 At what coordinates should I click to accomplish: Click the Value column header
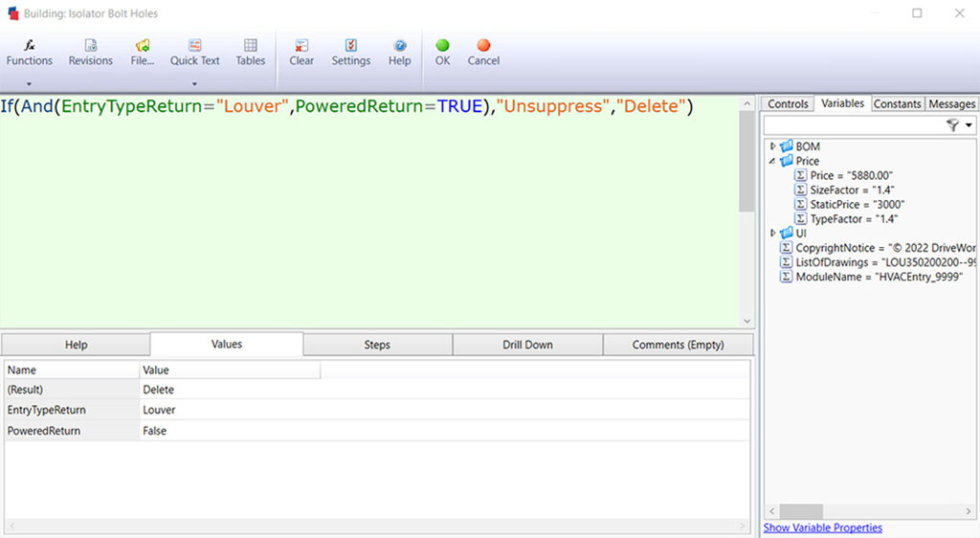tap(230, 370)
